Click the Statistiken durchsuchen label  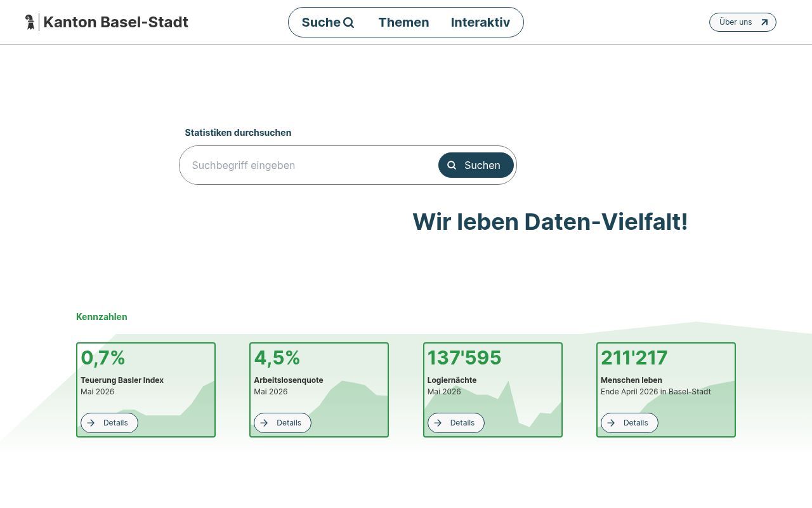(x=238, y=133)
